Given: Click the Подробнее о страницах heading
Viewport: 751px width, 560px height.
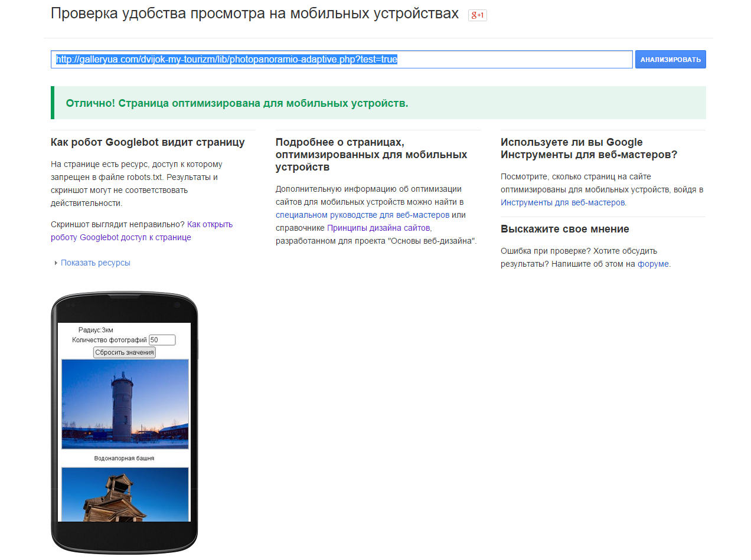Looking at the screenshot, I should point(371,155).
